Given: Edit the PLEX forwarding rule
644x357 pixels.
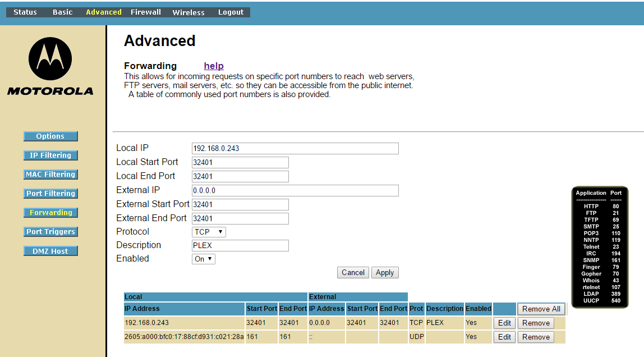Looking at the screenshot, I should 504,323.
